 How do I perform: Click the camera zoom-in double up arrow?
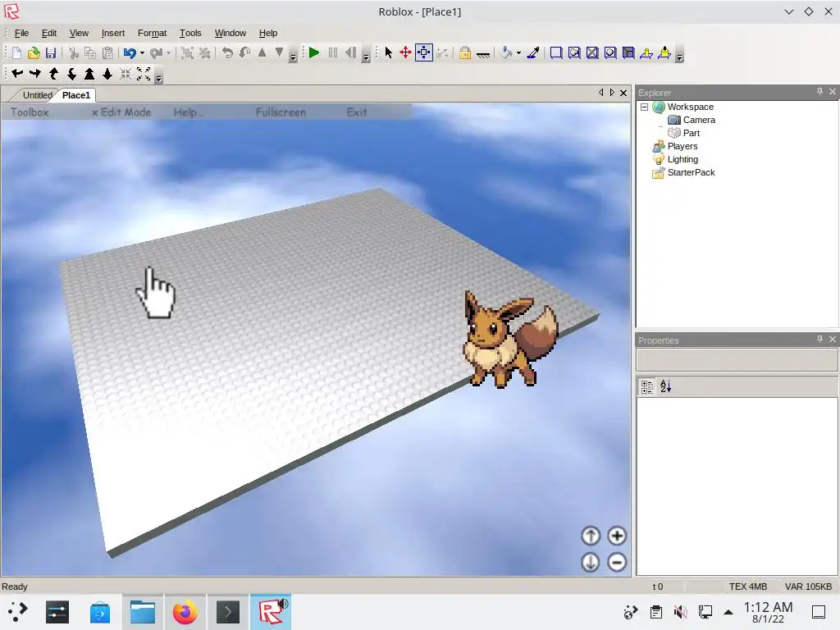(x=89, y=74)
